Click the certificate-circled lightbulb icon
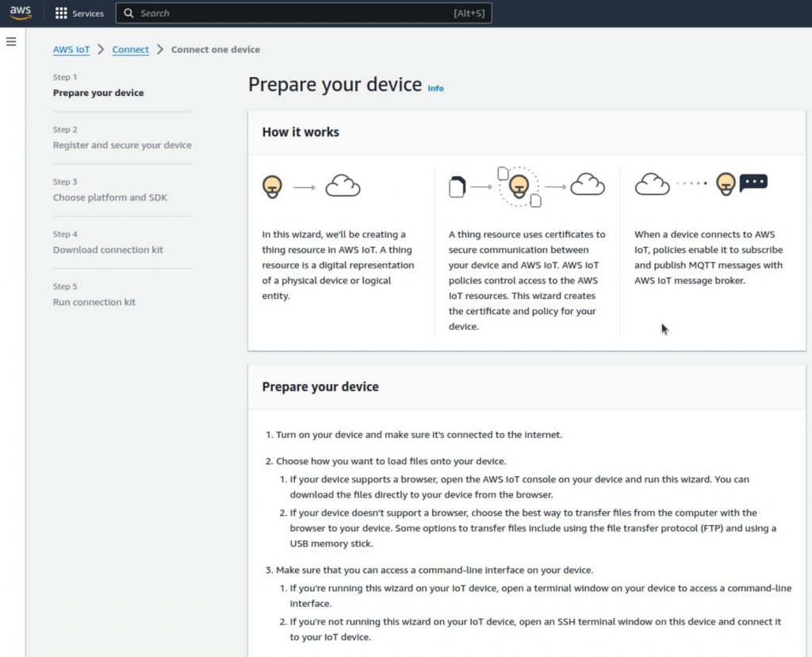 [x=519, y=186]
